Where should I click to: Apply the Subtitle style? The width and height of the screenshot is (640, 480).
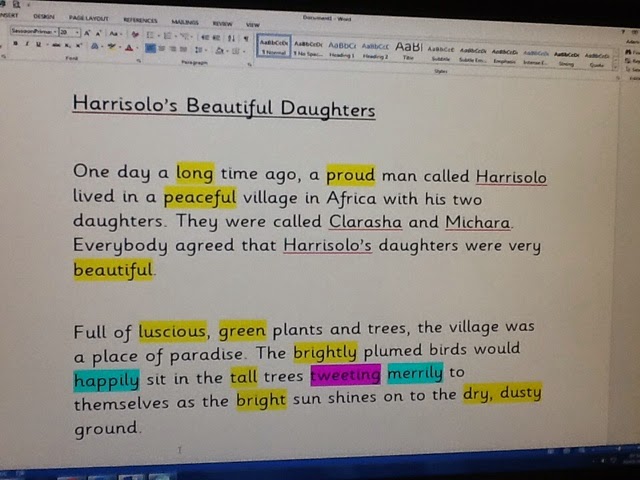[x=440, y=53]
